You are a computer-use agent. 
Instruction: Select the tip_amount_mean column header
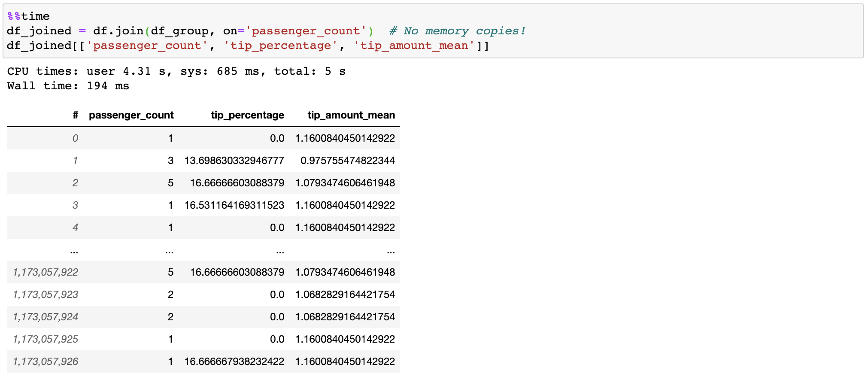tap(351, 115)
